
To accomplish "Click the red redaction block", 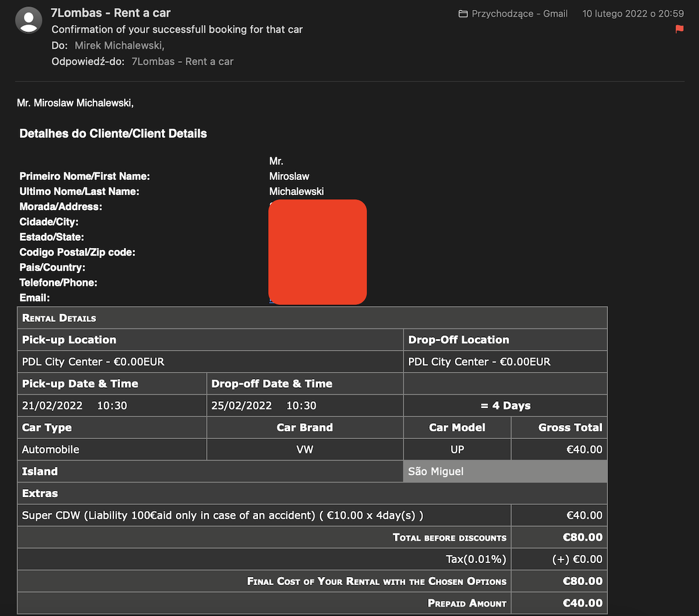I will point(317,252).
